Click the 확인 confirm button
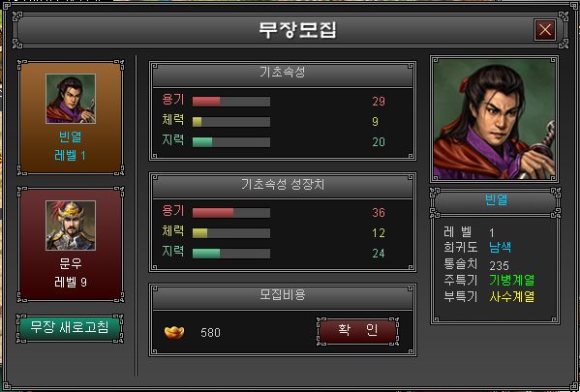580x392 pixels. [x=357, y=331]
